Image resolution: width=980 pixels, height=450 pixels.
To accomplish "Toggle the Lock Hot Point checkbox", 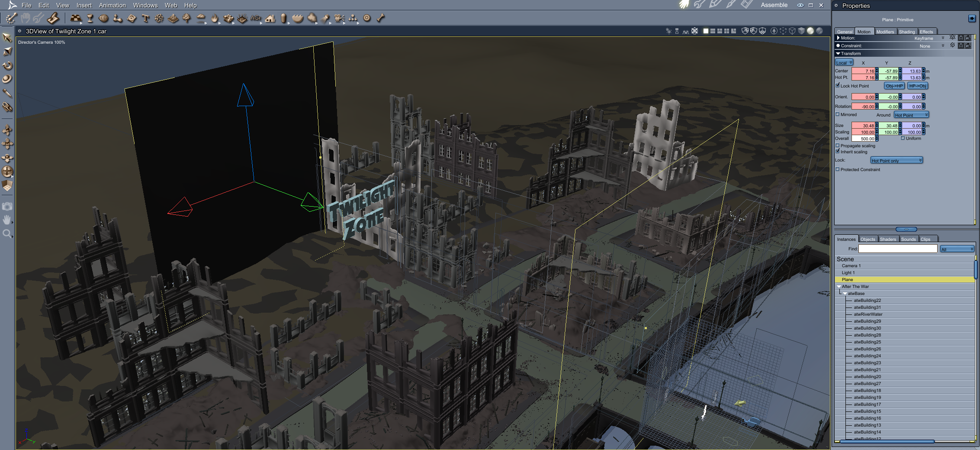I will 838,85.
